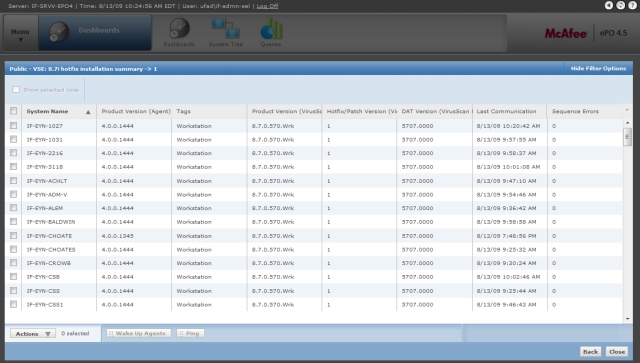Click the Log Off link
This screenshot has height=363, width=640.
click(x=267, y=6)
